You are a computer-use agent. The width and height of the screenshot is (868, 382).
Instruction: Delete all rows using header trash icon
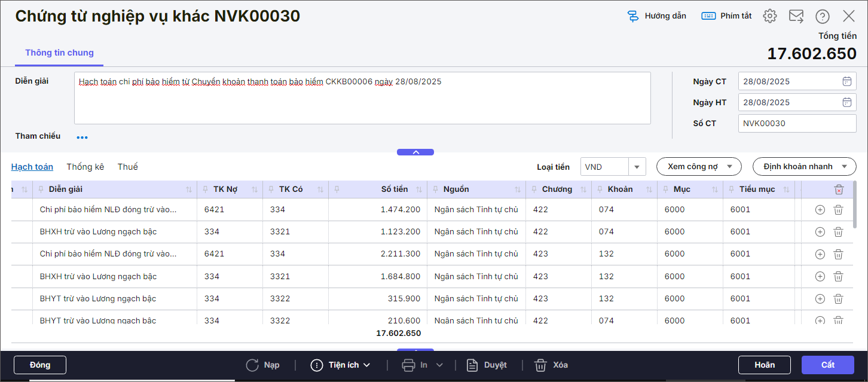pos(839,190)
